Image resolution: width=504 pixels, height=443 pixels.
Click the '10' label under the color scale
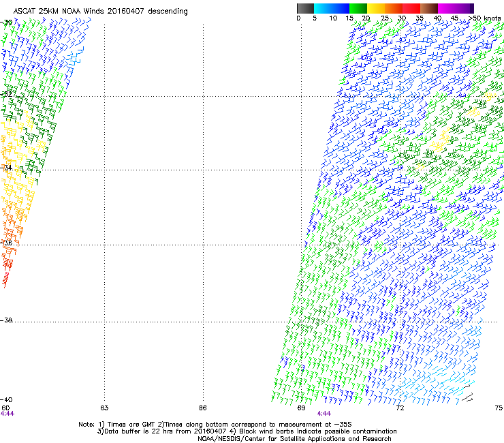(333, 18)
